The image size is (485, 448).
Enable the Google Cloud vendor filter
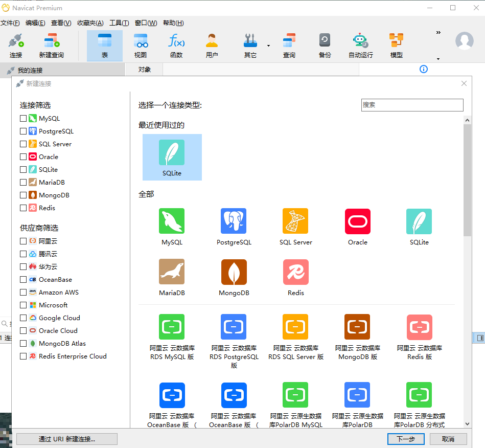coord(23,318)
